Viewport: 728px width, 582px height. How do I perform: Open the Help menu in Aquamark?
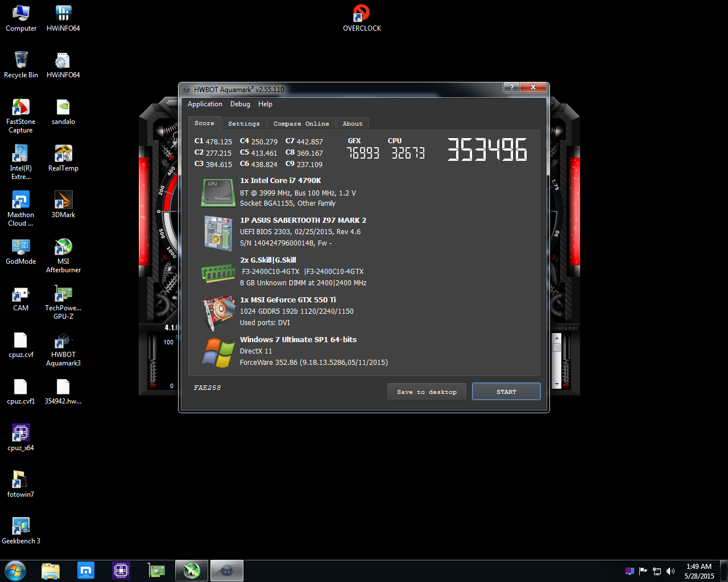265,104
